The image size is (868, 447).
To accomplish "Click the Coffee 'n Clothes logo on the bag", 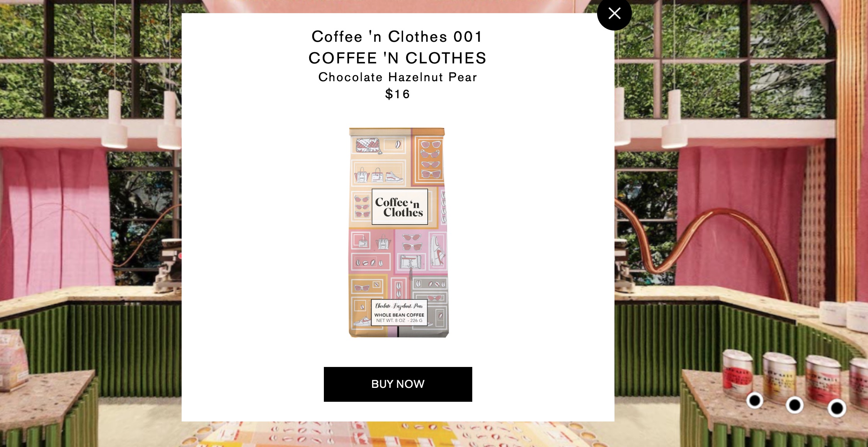I will [x=400, y=207].
